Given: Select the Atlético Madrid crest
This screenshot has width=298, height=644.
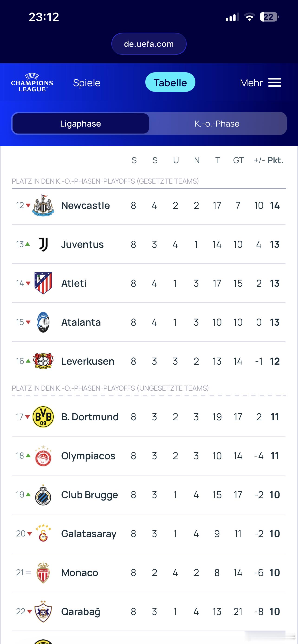Looking at the screenshot, I should pyautogui.click(x=43, y=283).
